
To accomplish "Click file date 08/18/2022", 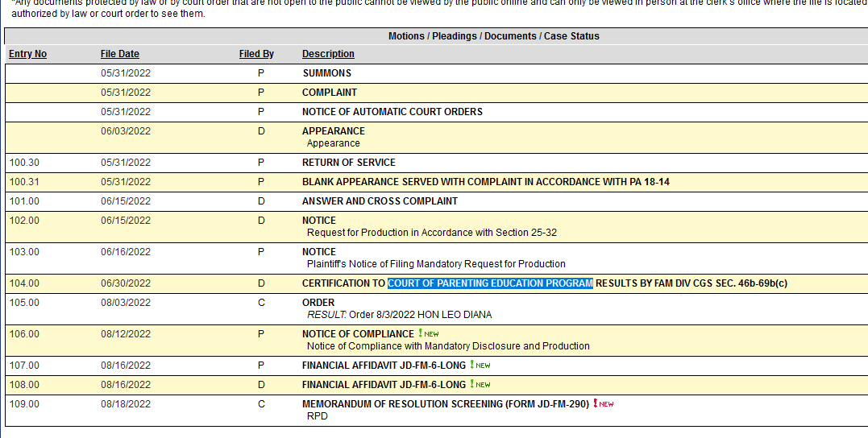I will point(126,404).
